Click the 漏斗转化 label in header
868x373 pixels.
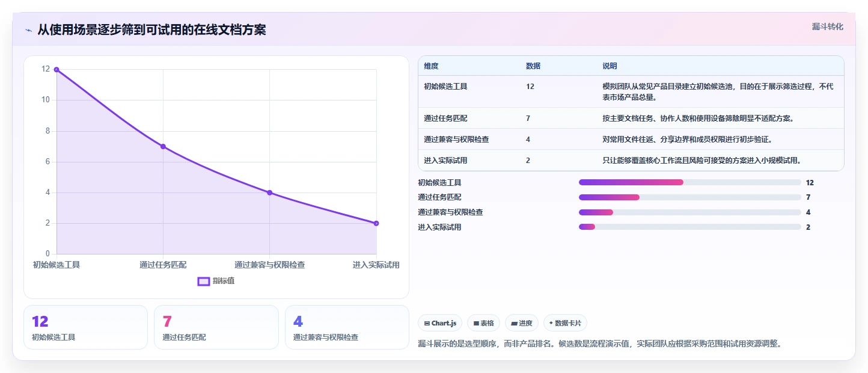tap(827, 26)
